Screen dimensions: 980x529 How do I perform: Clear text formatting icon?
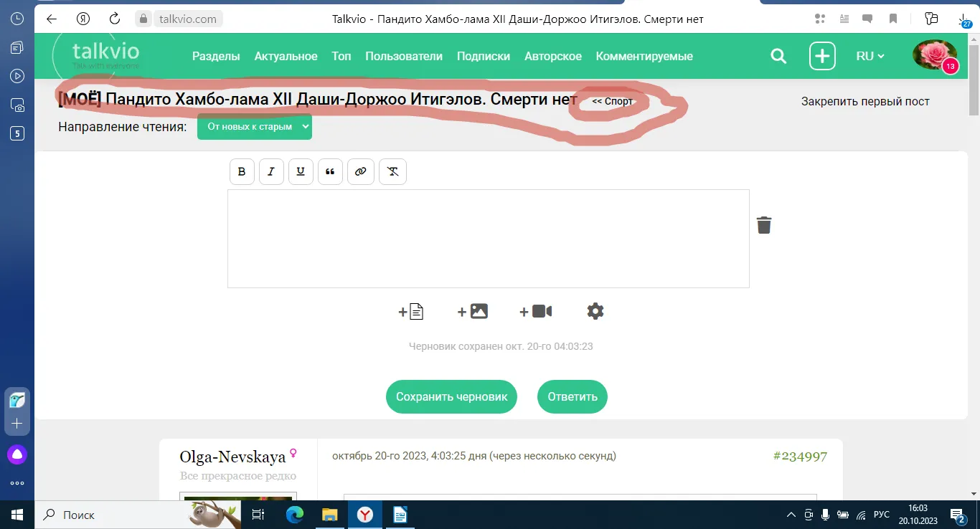[392, 172]
